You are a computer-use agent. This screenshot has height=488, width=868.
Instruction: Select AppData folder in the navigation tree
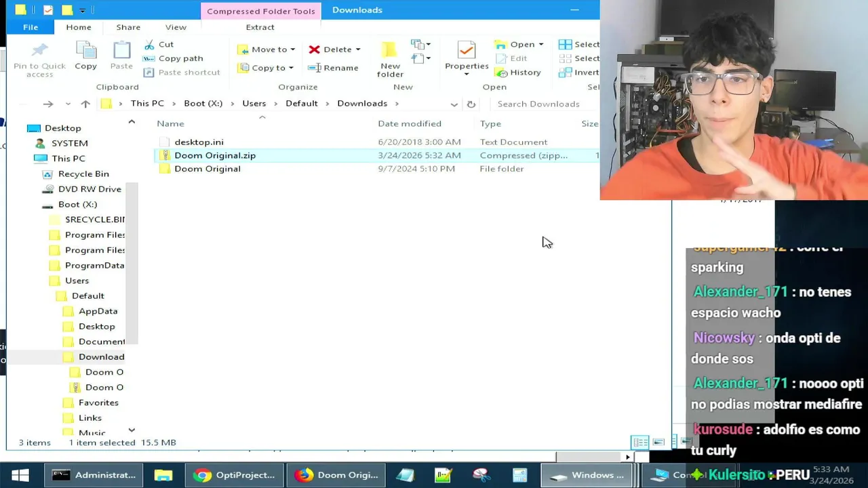(98, 311)
